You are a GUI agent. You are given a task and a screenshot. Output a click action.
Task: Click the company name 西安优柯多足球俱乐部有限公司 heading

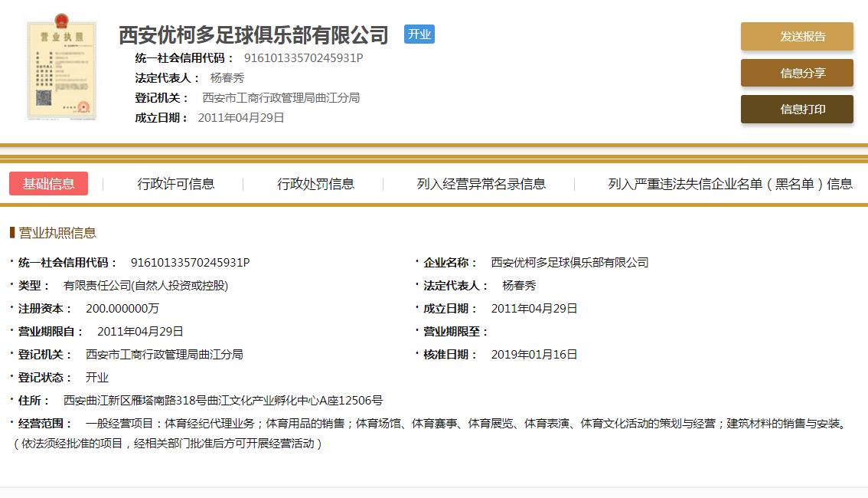click(x=253, y=35)
